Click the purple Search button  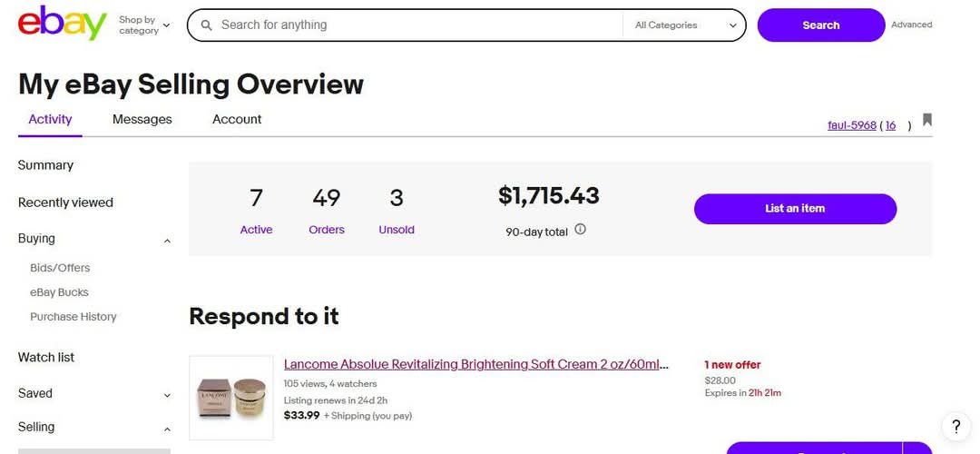[x=820, y=25]
